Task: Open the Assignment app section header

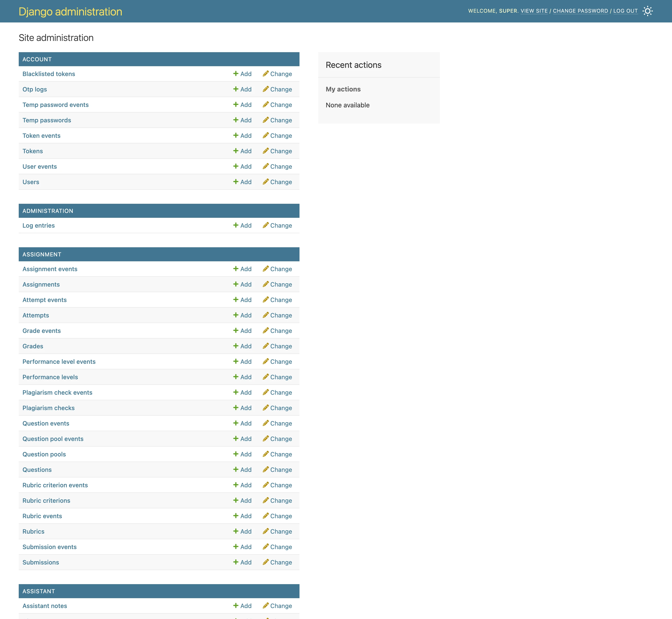Action: 42,254
